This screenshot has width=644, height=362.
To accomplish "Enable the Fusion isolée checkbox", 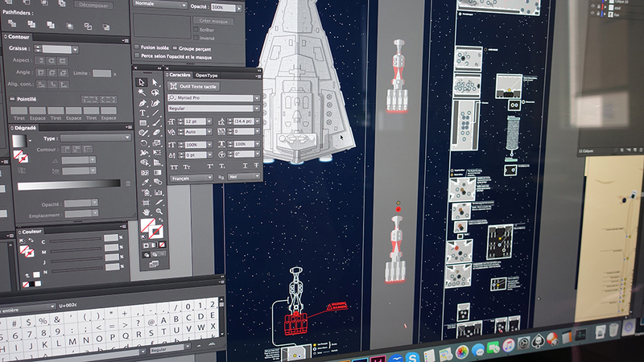I will pos(137,47).
